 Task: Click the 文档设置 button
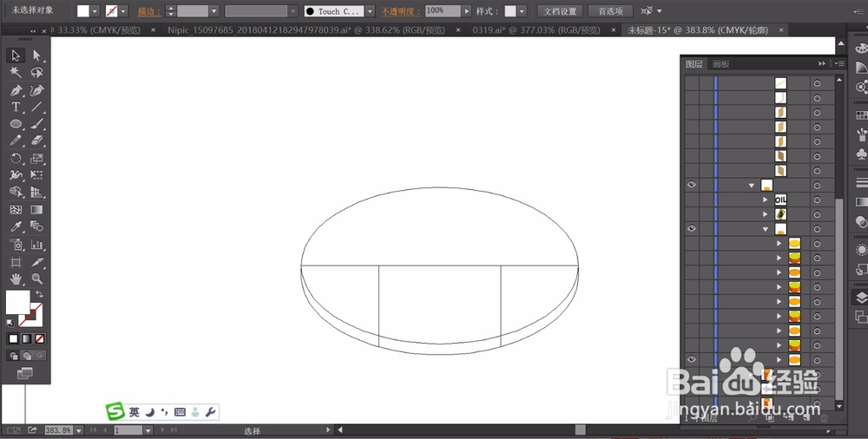pos(560,11)
